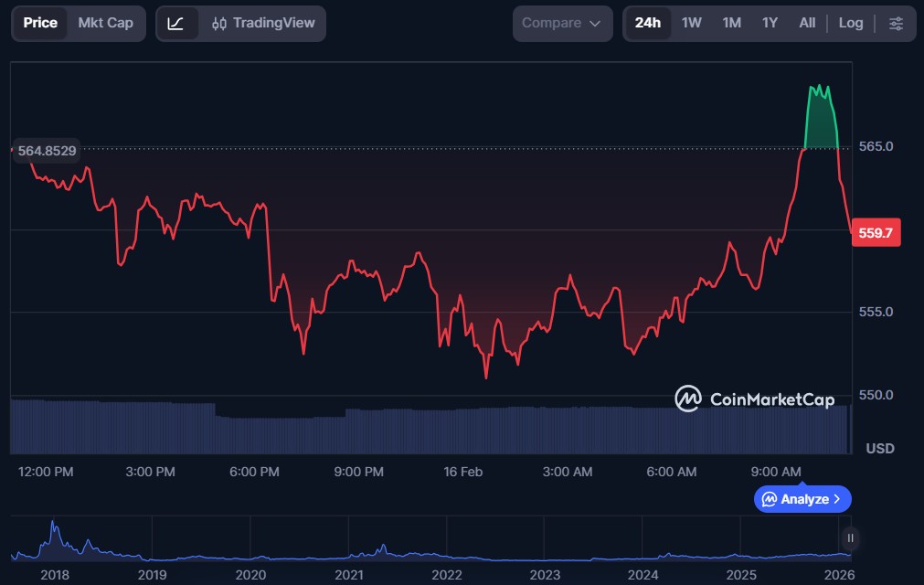Switch chart to Price view

tap(40, 24)
